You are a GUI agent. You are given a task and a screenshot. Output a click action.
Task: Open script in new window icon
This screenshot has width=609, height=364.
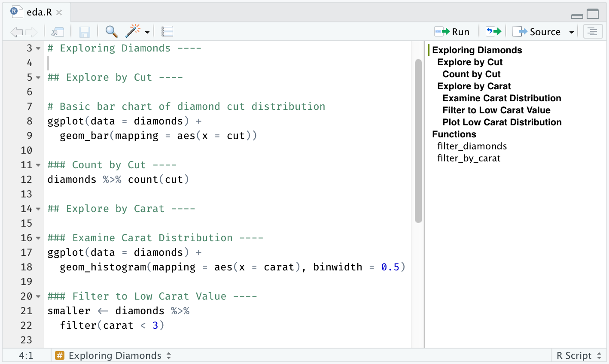[58, 31]
